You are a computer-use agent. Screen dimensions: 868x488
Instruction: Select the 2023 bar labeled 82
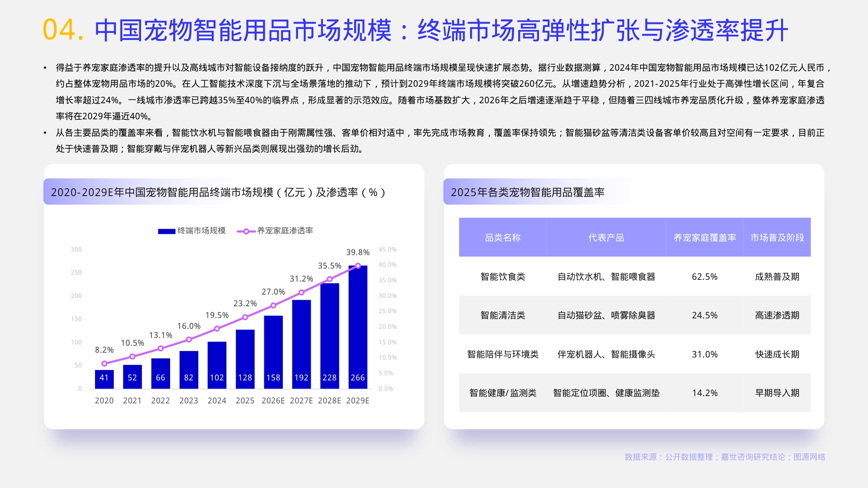tap(189, 370)
